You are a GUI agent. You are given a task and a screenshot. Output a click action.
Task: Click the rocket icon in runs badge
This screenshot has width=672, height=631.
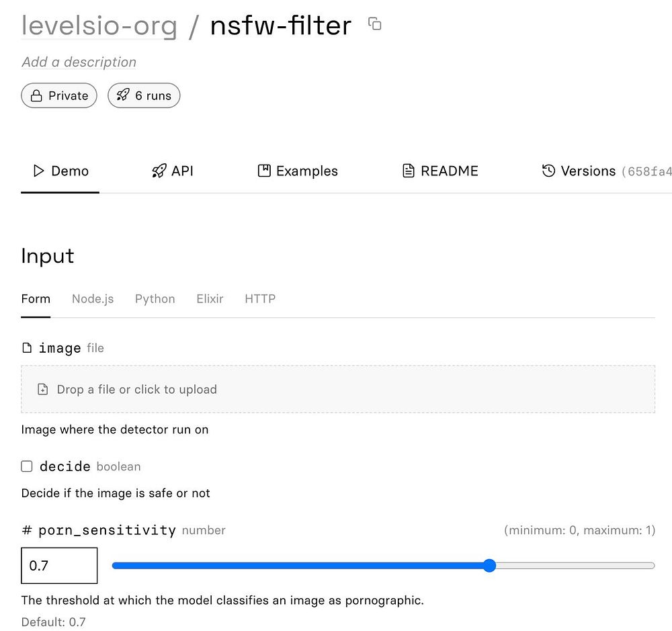pyautogui.click(x=122, y=95)
